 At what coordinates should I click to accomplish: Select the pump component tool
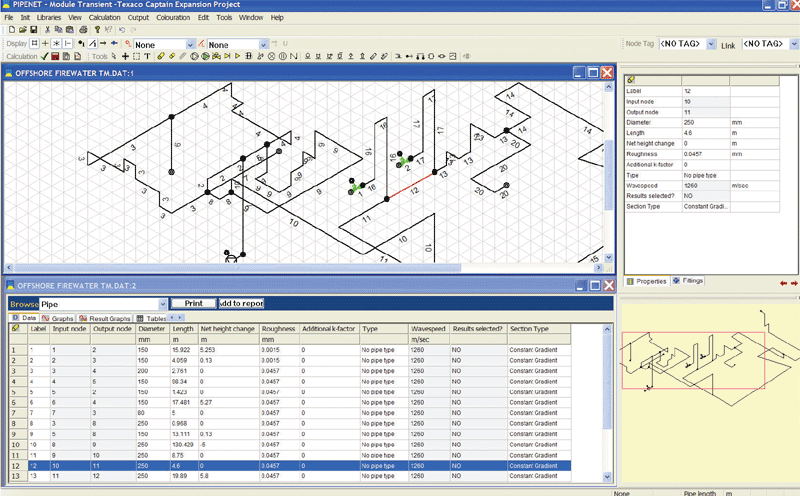194,56
